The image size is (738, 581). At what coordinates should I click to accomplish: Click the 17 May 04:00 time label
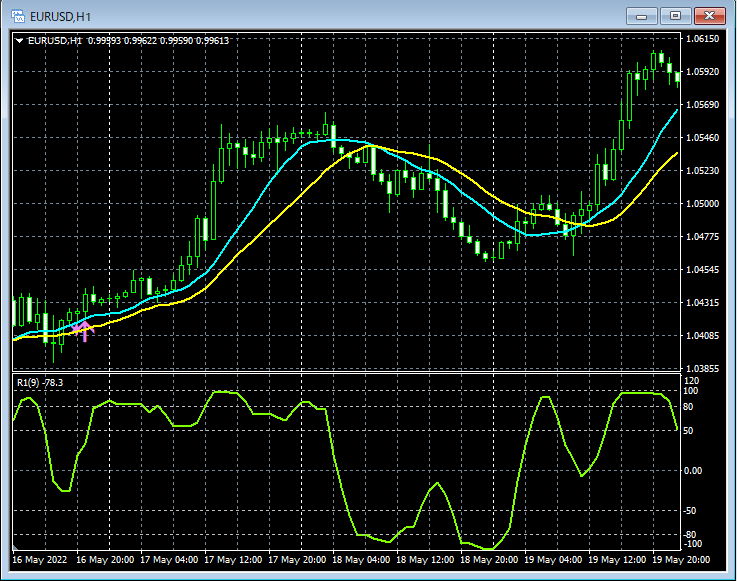coord(169,560)
